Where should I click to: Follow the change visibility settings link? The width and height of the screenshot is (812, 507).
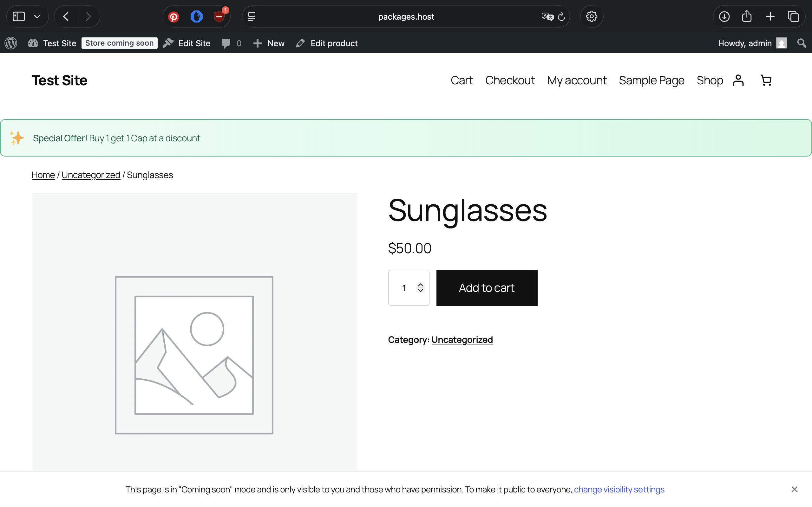tap(619, 490)
